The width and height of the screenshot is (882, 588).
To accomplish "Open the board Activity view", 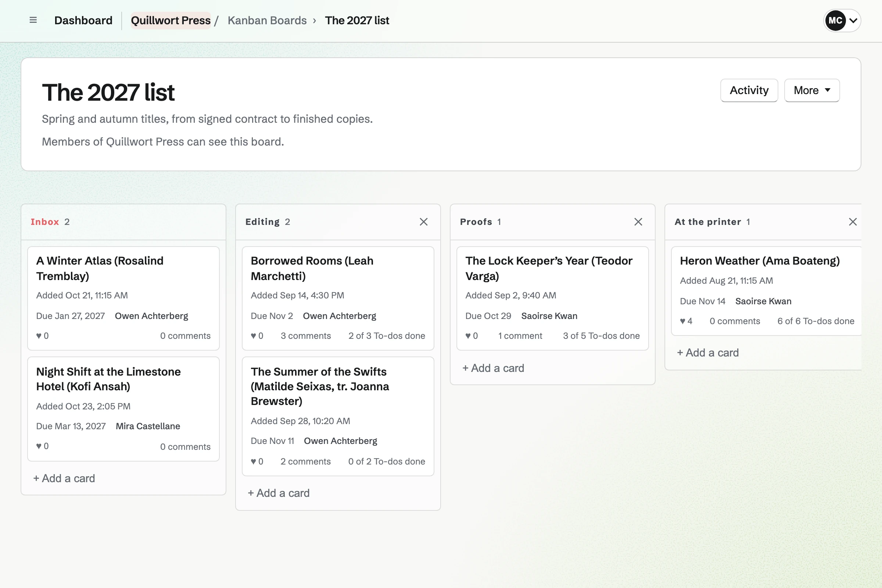I will [749, 90].
